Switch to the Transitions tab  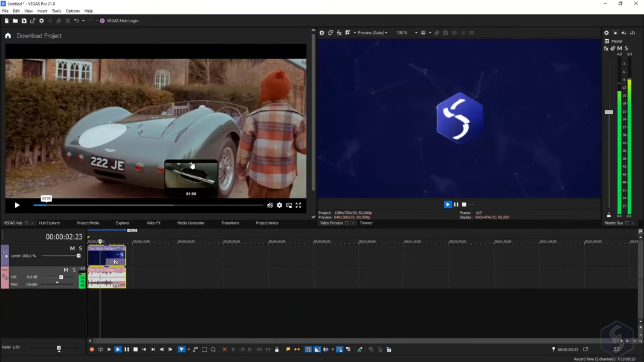(x=230, y=223)
